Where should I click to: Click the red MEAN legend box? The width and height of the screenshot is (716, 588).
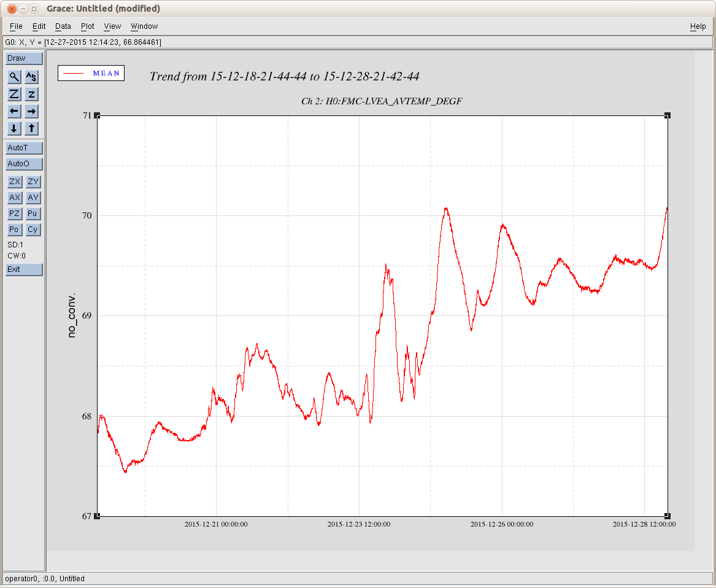[x=91, y=73]
